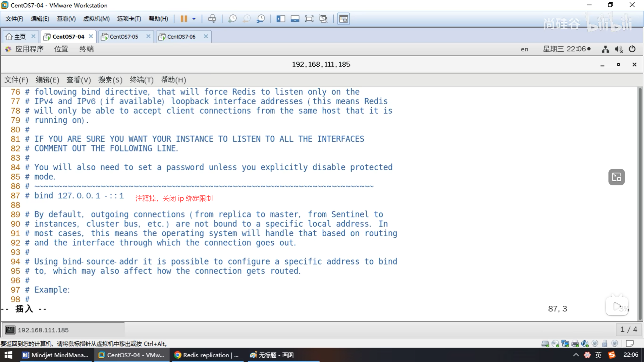Switch to the CentOS7-05 tab

click(124, 37)
